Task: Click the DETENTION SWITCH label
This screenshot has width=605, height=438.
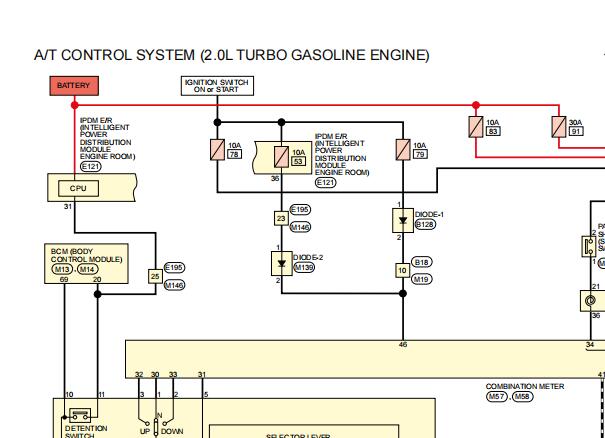Action: click(86, 432)
